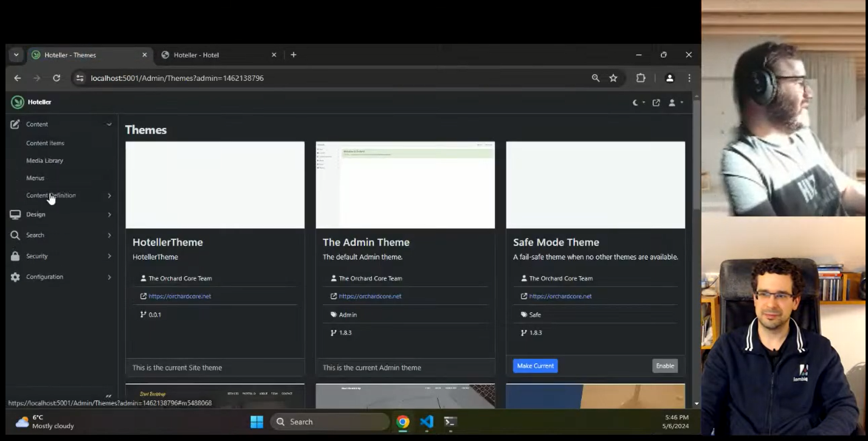Click the Search magnifier icon in sidebar
Viewport: 868px width, 441px height.
15,235
